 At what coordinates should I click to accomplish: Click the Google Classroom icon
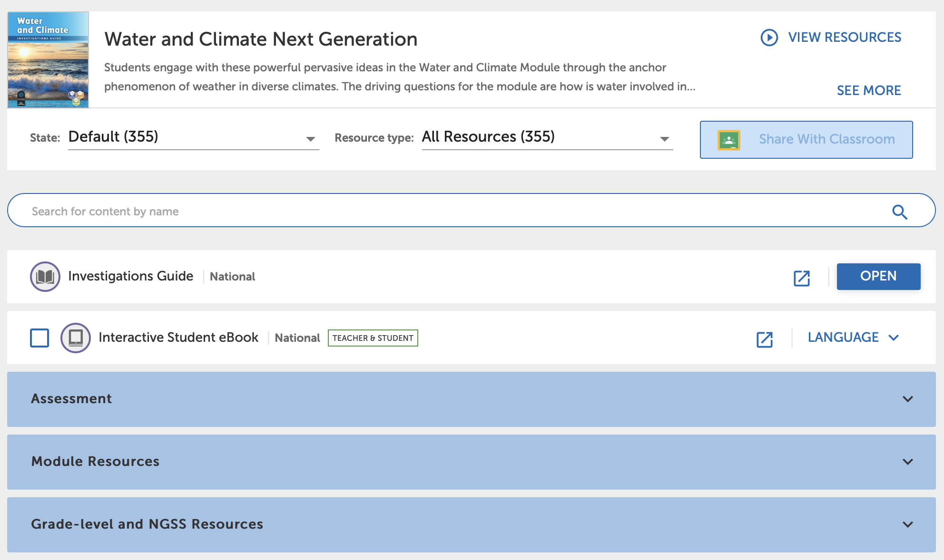click(728, 140)
